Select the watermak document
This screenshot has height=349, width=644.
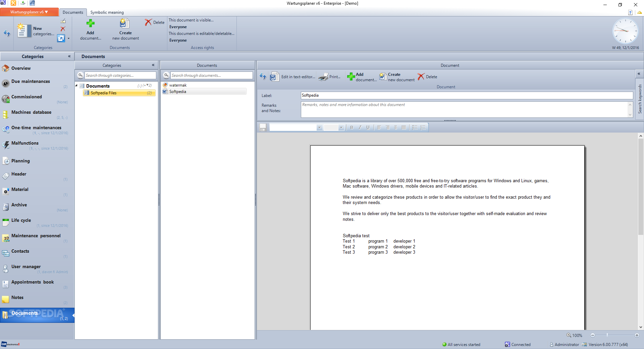178,85
